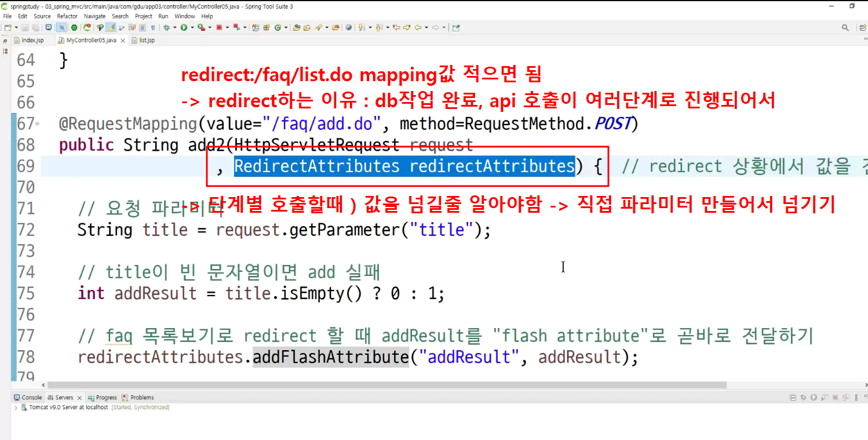
Task: Expand the Tomcat v9.0 Server node
Action: click(x=16, y=408)
